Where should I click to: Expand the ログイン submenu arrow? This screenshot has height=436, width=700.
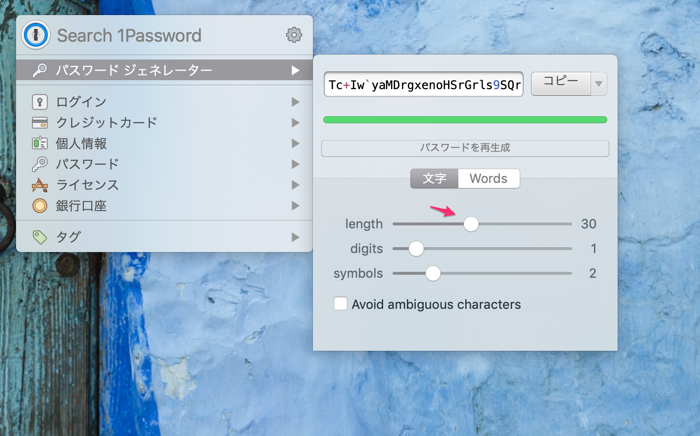tap(296, 102)
